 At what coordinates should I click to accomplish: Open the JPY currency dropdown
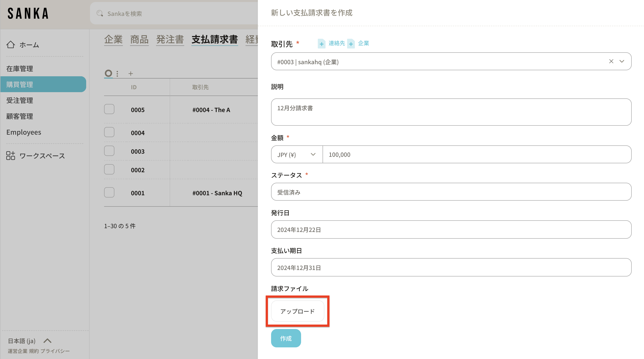tap(297, 154)
